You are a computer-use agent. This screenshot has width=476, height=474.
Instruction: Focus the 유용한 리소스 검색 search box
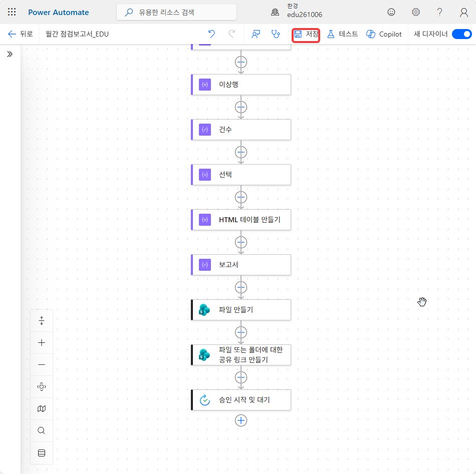click(x=176, y=12)
